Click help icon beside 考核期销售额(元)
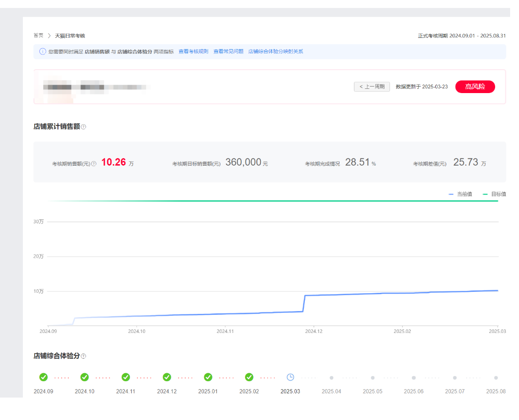This screenshot has width=519, height=420. click(x=94, y=164)
